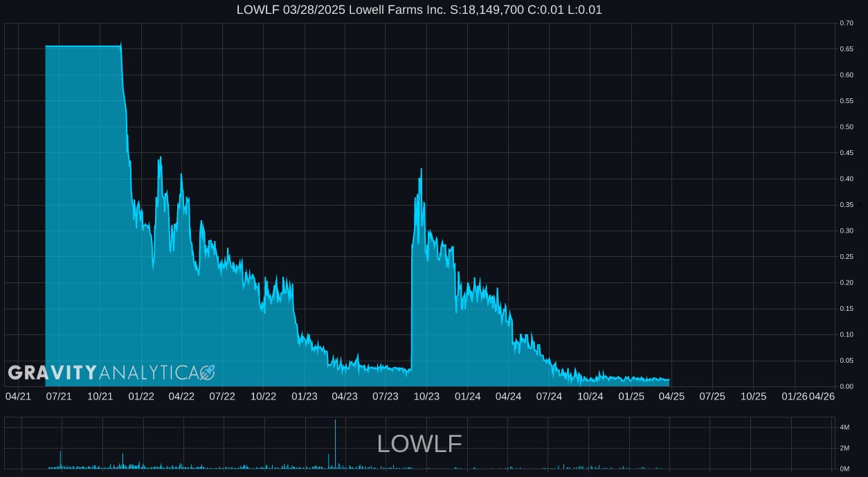Select the 01/23 date label
The image size is (868, 477).
[x=305, y=396]
